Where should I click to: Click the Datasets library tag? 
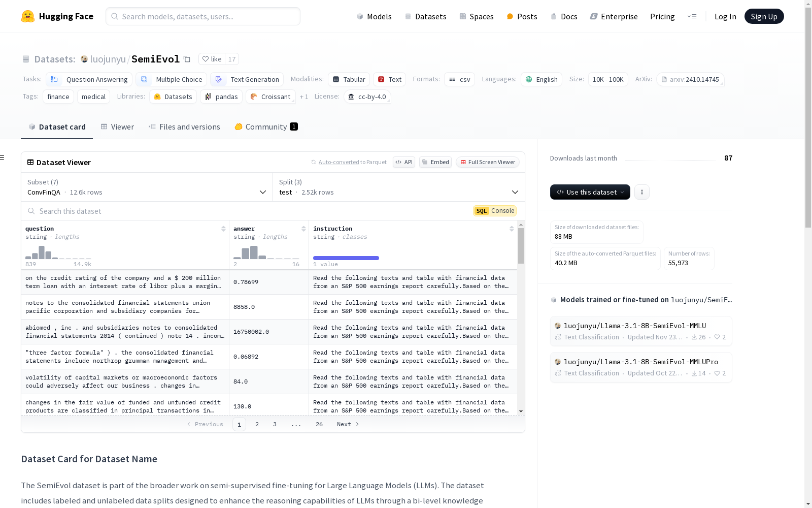173,97
